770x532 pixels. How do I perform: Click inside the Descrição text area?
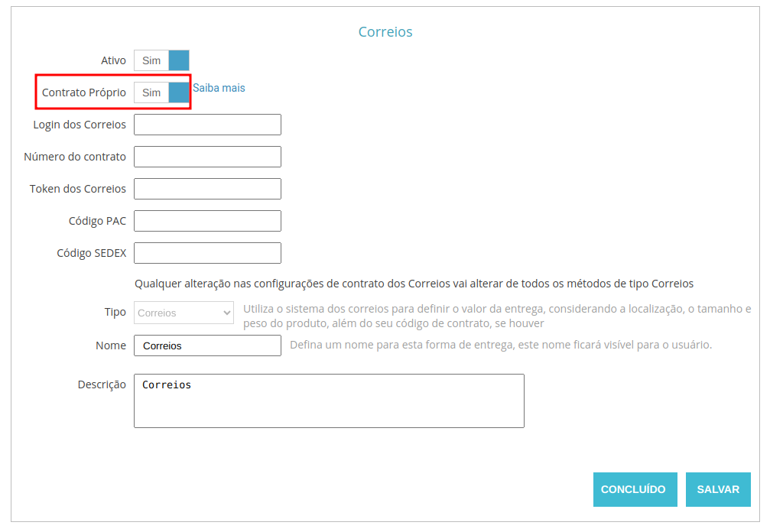pos(329,401)
